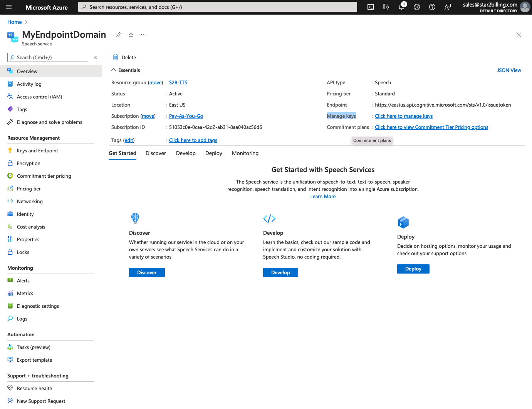This screenshot has width=532, height=409.
Task: Open Tags icon in sidebar
Action: coord(10,109)
